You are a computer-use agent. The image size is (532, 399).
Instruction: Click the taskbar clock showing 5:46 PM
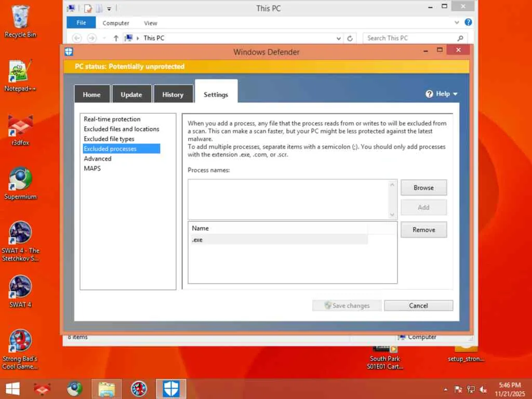click(x=510, y=390)
